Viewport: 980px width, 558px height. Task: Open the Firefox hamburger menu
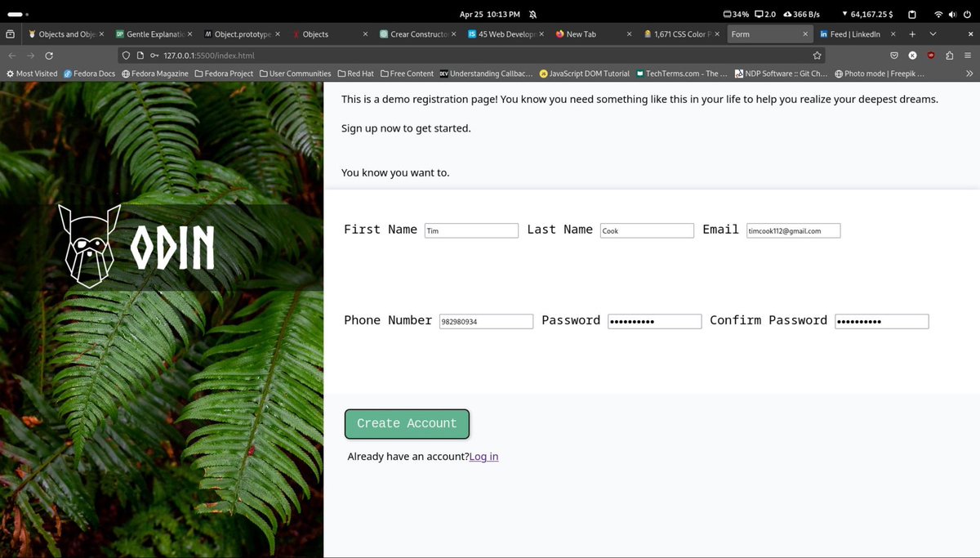click(968, 56)
